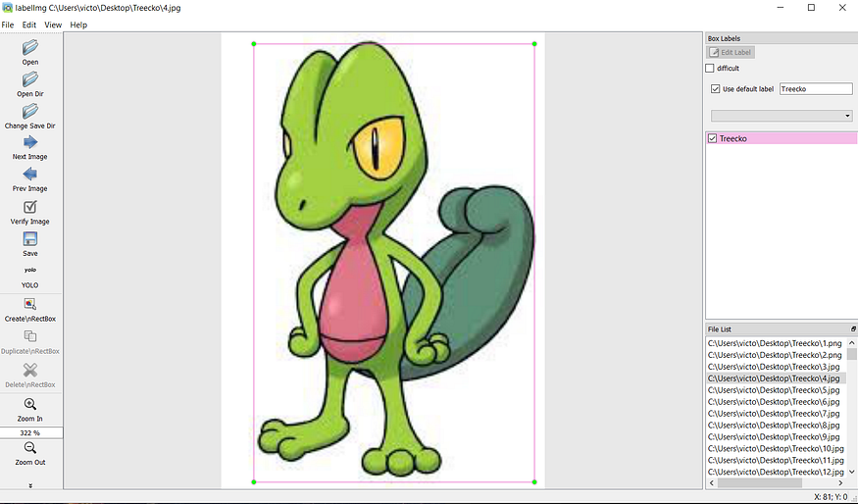Screen dimensions: 858x504
Task: Click File List horizontal scroll left arrow
Action: pyautogui.click(x=712, y=483)
